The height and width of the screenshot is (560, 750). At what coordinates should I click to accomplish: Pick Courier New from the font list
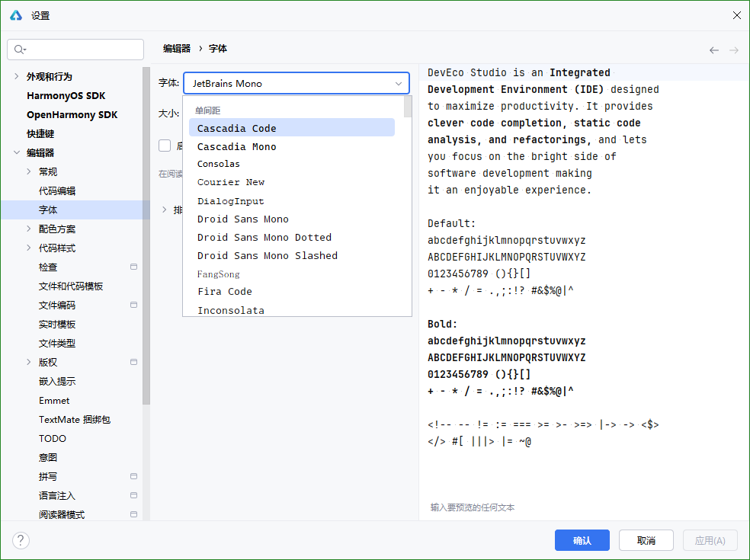(x=230, y=182)
